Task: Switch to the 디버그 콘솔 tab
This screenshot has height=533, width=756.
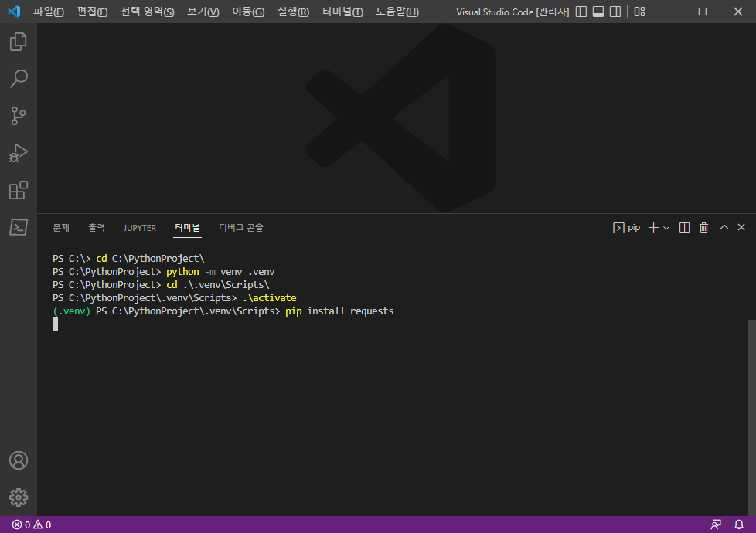Action: tap(241, 227)
